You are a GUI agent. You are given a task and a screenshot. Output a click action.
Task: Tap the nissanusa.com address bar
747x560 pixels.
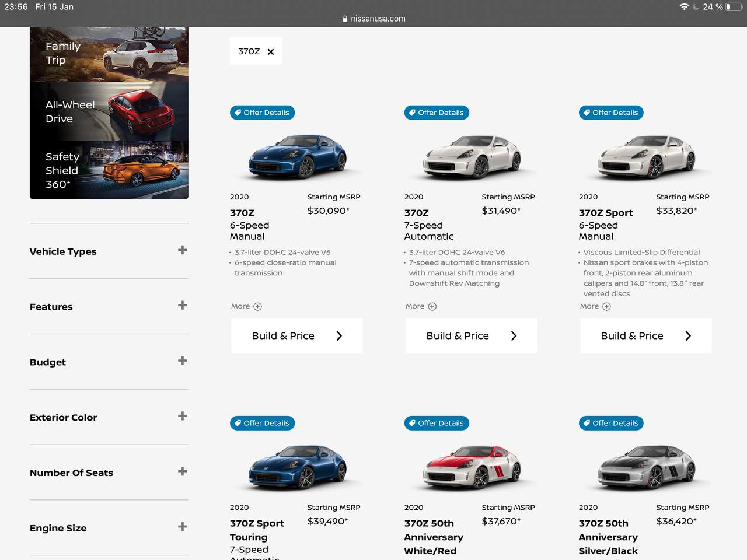click(373, 19)
